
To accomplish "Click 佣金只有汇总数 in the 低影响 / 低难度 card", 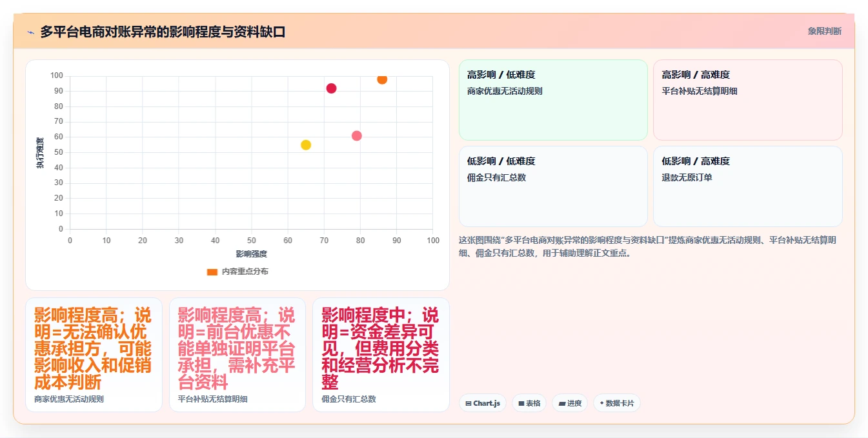I will pos(496,177).
